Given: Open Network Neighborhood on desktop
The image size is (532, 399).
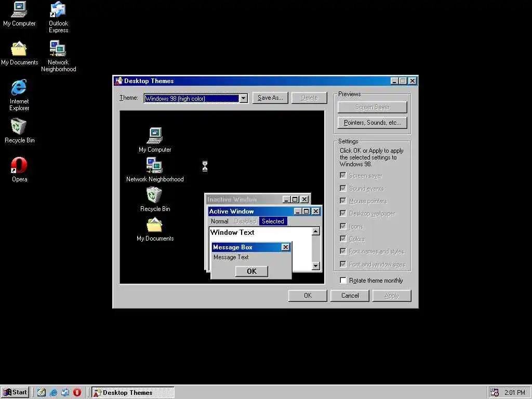Looking at the screenshot, I should (58, 56).
